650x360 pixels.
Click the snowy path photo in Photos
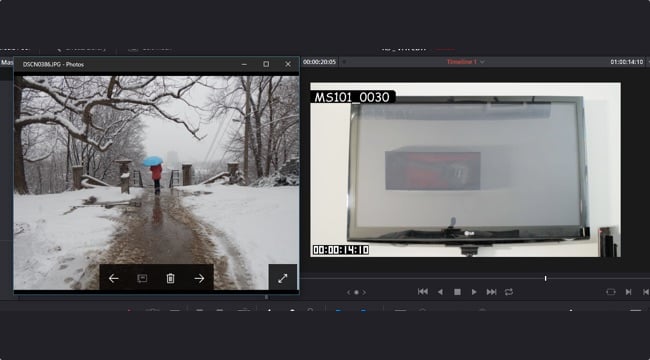point(156,182)
